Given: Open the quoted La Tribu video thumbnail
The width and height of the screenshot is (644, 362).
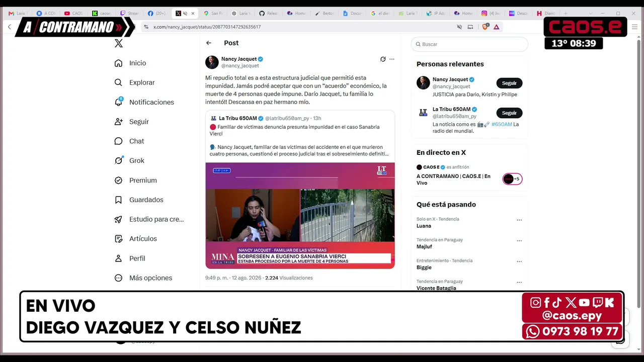Looking at the screenshot, I should click(x=300, y=215).
